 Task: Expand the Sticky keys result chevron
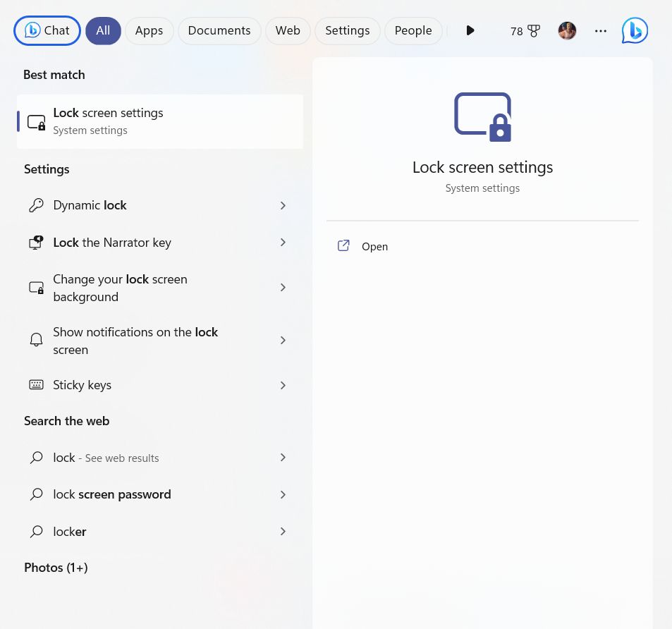pyautogui.click(x=283, y=385)
